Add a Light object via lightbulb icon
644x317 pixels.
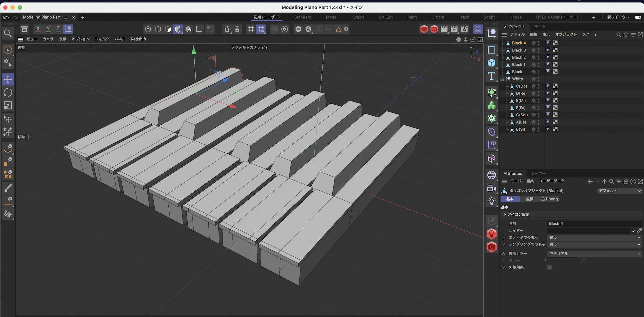click(x=491, y=201)
